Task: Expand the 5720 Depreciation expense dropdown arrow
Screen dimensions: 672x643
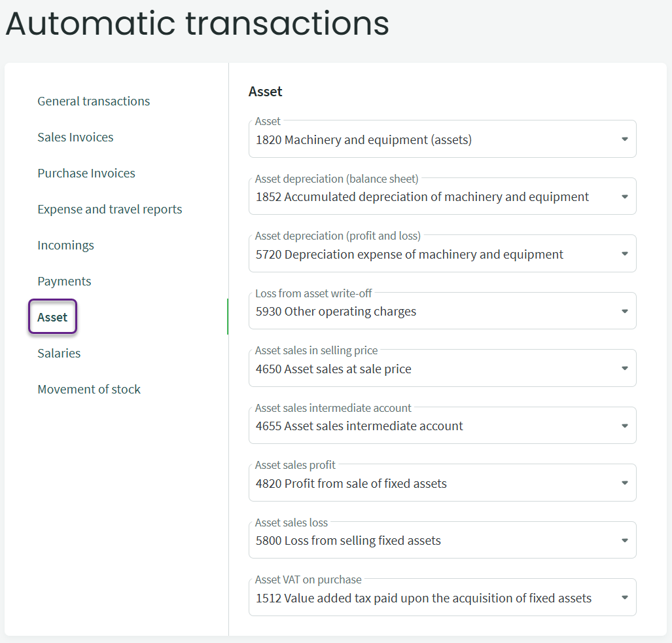Action: 625,254
